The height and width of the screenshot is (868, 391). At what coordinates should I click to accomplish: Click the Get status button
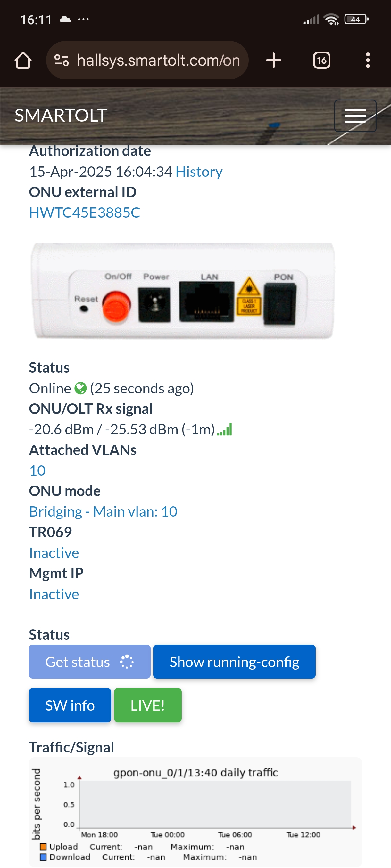coord(90,662)
